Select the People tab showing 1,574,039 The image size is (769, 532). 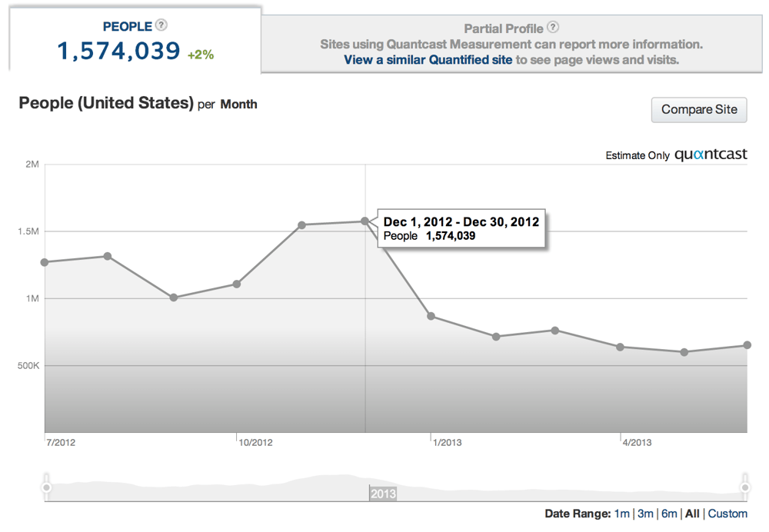click(x=135, y=40)
